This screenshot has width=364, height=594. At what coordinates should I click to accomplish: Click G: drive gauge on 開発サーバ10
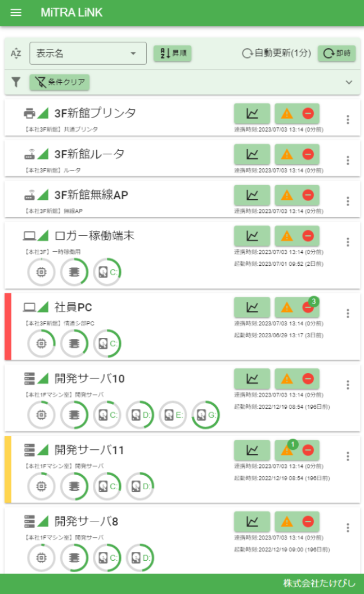click(x=206, y=415)
